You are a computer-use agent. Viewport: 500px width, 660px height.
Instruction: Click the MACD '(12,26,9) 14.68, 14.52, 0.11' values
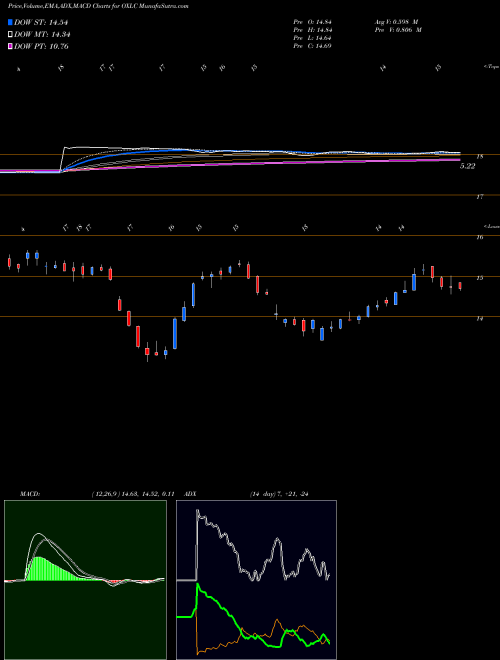point(133,494)
